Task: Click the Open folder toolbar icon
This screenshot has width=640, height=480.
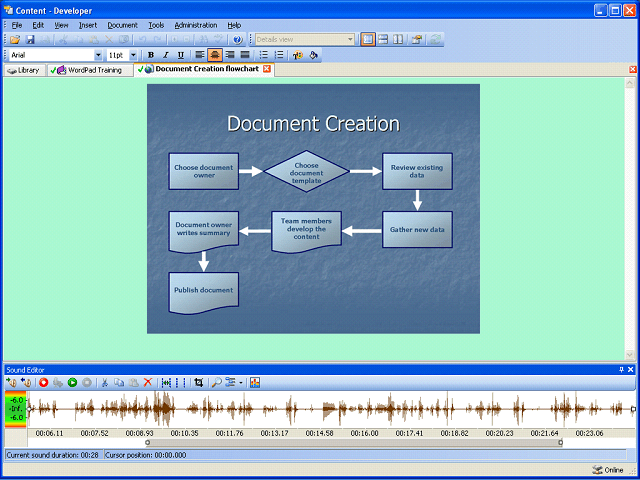Action: [15, 40]
